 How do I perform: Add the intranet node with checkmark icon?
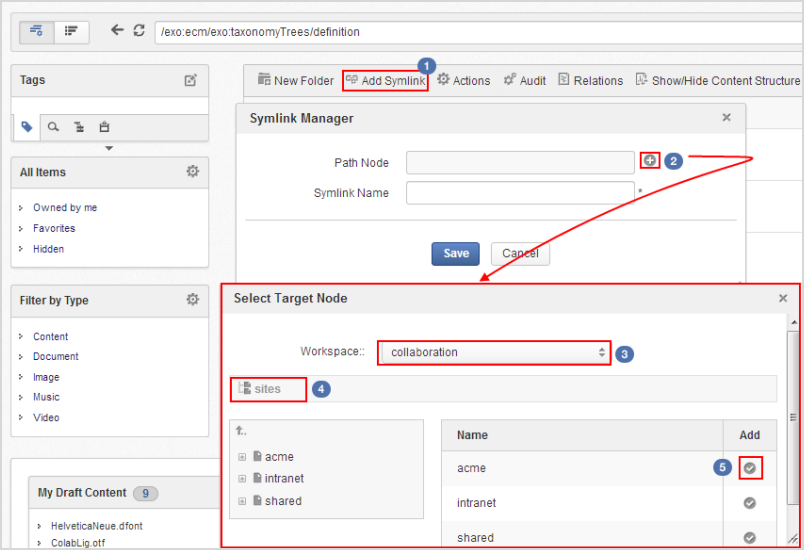tap(750, 503)
